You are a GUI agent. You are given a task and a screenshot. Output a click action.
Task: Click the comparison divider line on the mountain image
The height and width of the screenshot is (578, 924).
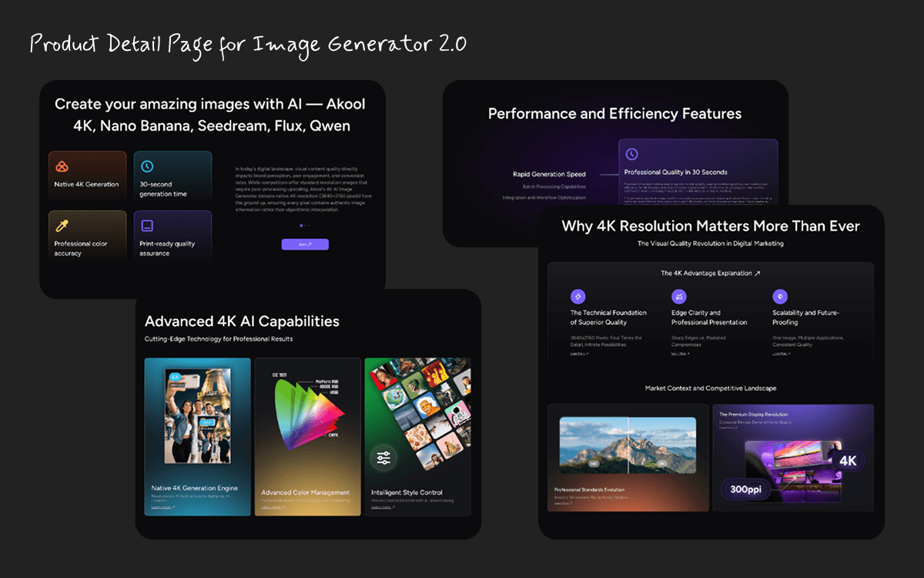click(x=628, y=445)
